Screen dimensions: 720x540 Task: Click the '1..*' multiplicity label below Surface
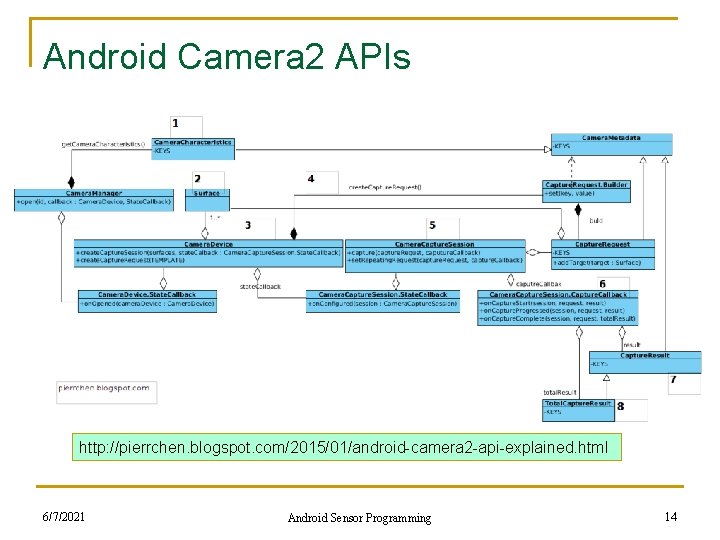[x=215, y=217]
